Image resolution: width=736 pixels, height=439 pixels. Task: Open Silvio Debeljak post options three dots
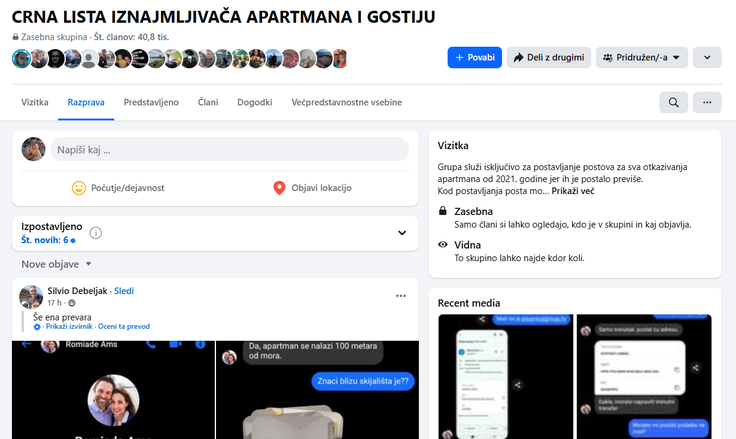click(x=400, y=296)
